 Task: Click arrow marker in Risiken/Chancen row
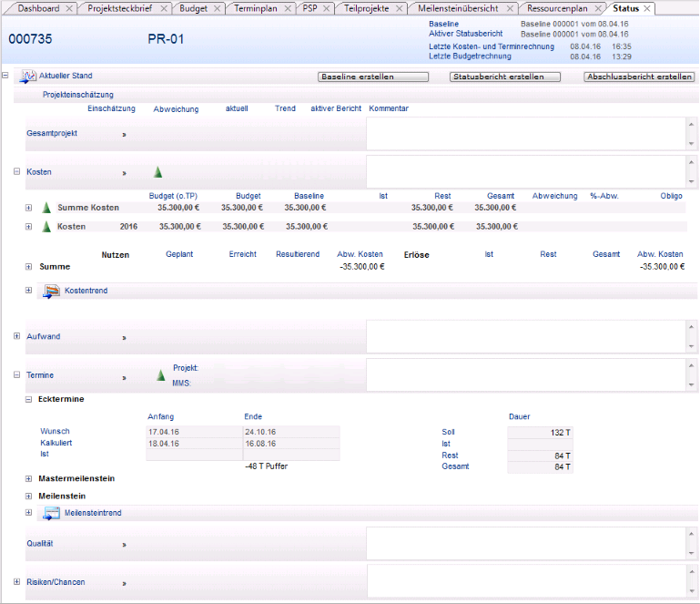(x=124, y=583)
